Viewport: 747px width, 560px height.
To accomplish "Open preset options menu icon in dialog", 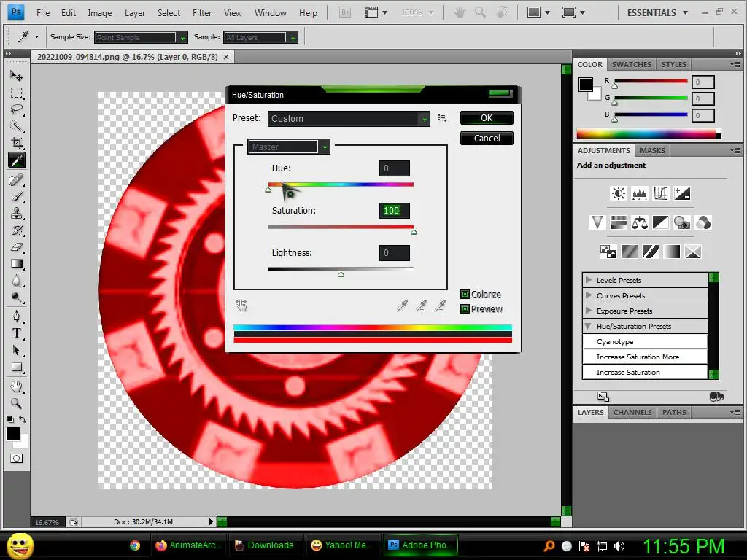I will point(443,118).
